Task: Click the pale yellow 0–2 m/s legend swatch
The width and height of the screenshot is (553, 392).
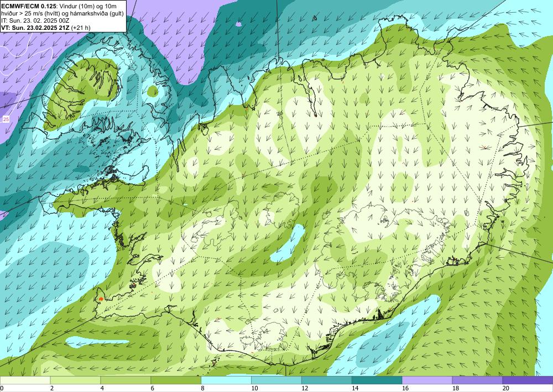Action: [x=25, y=380]
